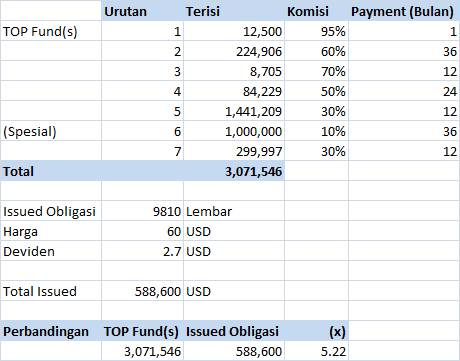Screen dimensions: 460x361
Task: Select the Terisi value 224,906
Action: click(x=234, y=51)
